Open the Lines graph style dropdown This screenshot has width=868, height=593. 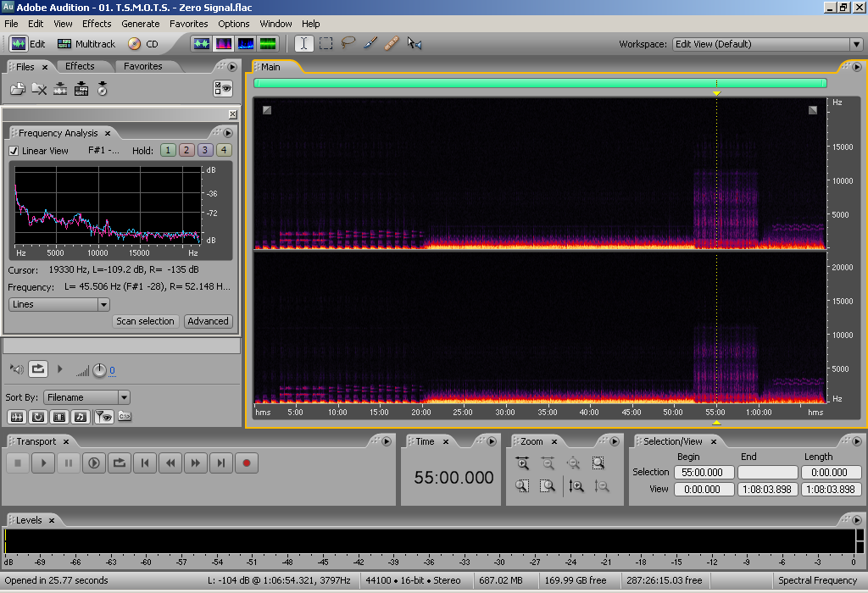(59, 304)
